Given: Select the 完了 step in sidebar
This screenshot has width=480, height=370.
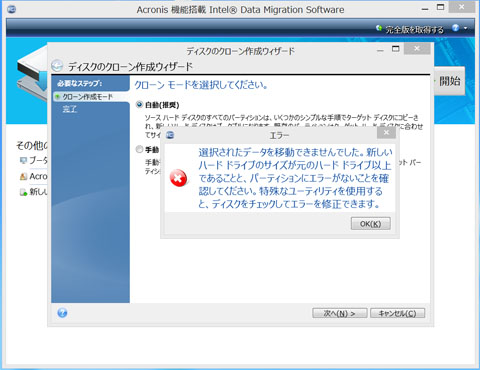Looking at the screenshot, I should click(x=70, y=109).
